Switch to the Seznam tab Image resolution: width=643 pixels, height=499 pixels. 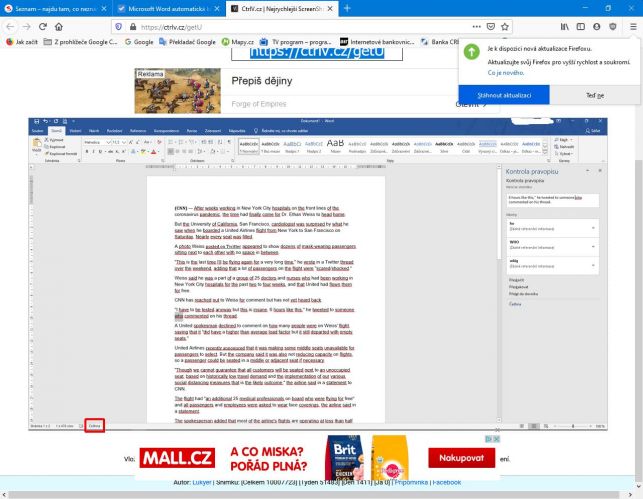coord(55,8)
